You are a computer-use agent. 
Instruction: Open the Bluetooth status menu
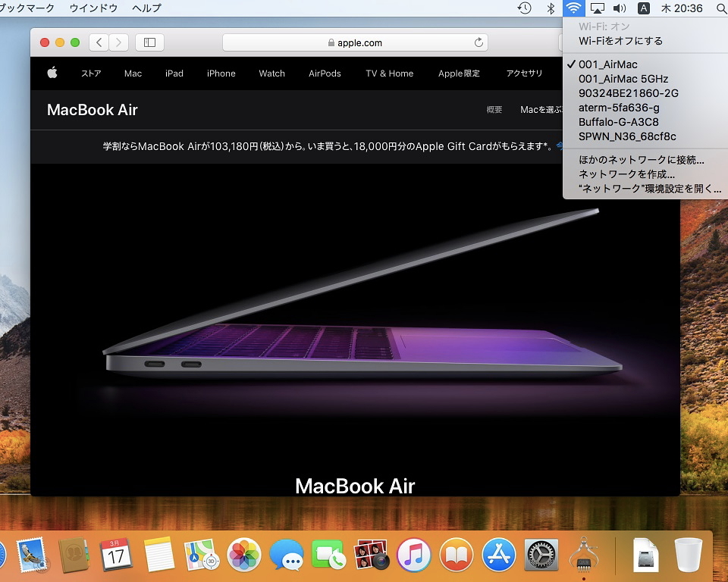coord(551,8)
